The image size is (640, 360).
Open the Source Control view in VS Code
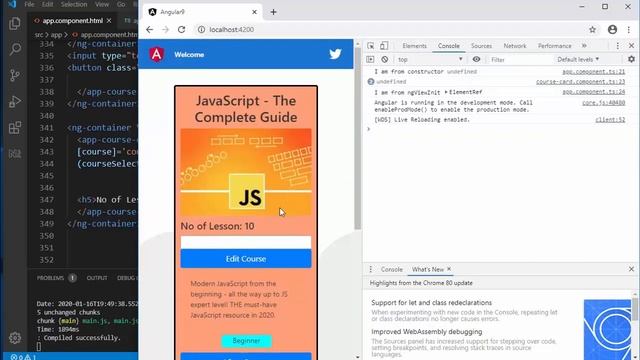[15, 75]
